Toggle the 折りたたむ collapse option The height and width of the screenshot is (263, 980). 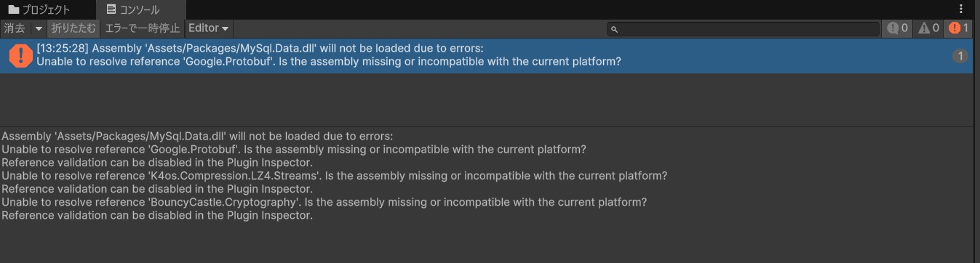tap(73, 28)
